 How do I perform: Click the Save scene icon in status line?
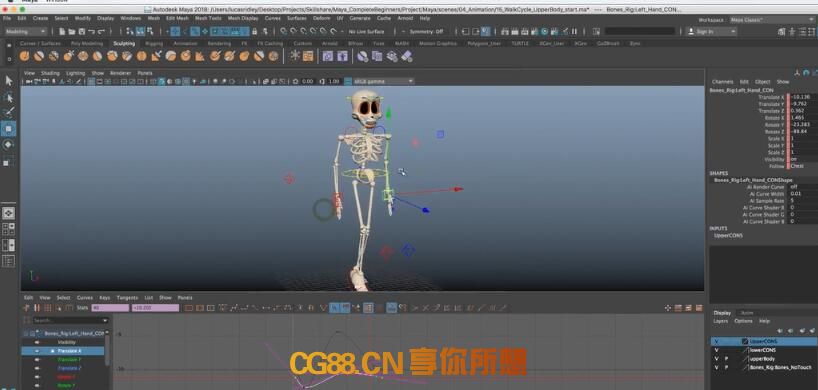pos(81,32)
